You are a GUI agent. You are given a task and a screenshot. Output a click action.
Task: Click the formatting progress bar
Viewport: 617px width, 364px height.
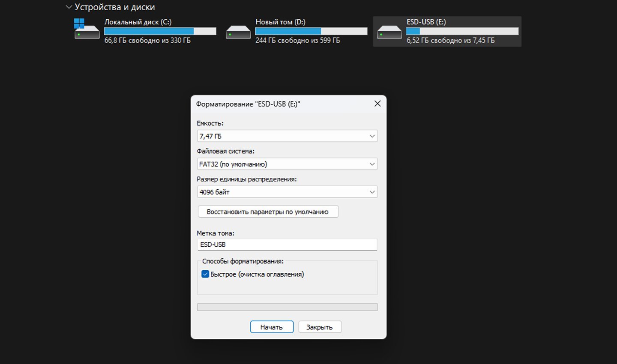tap(287, 307)
